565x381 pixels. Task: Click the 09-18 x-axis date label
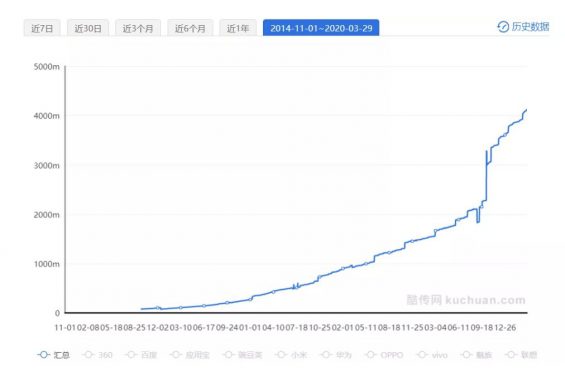(482, 328)
